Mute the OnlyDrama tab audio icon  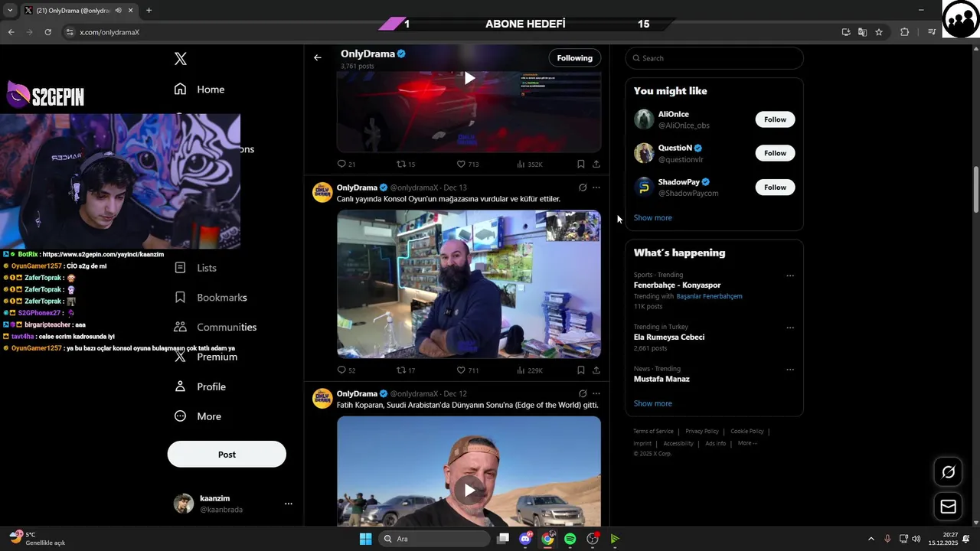click(119, 11)
